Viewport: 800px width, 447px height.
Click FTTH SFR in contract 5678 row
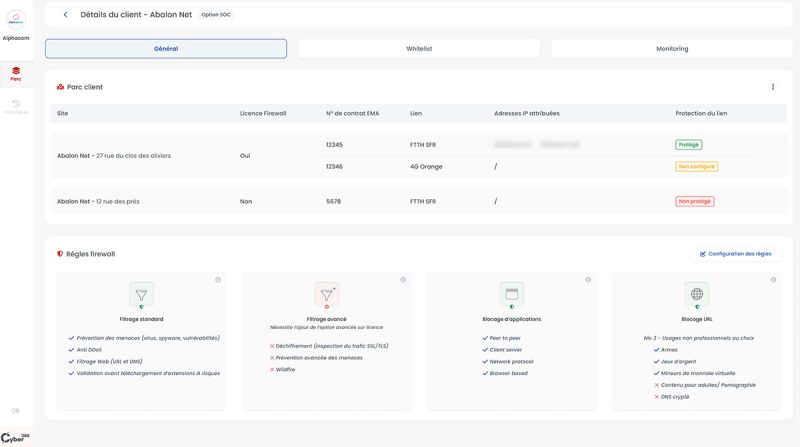423,202
